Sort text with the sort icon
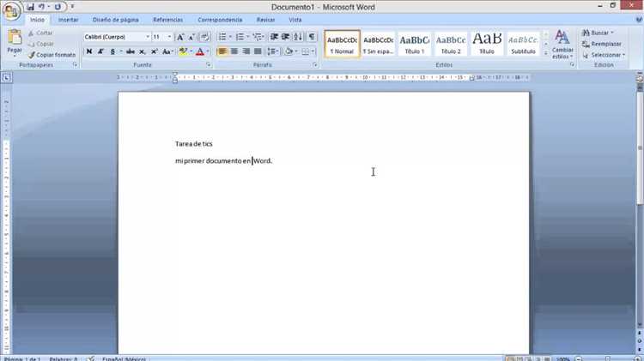 (298, 37)
